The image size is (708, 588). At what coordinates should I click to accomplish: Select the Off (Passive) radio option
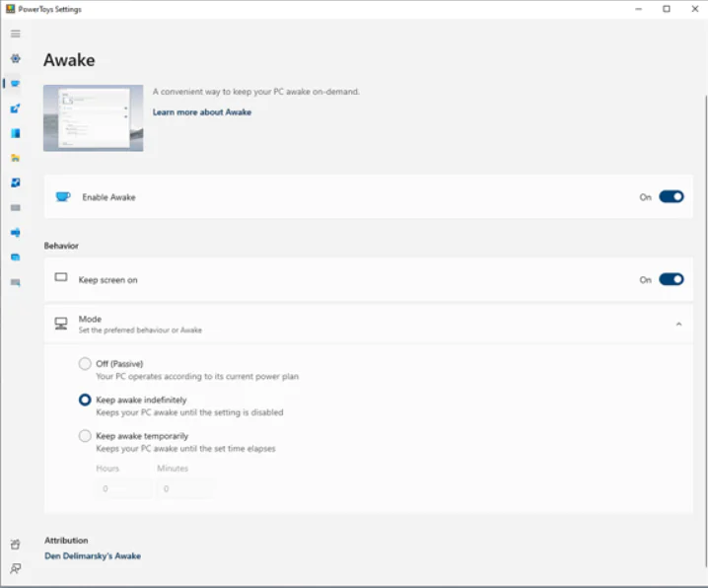[x=85, y=363]
